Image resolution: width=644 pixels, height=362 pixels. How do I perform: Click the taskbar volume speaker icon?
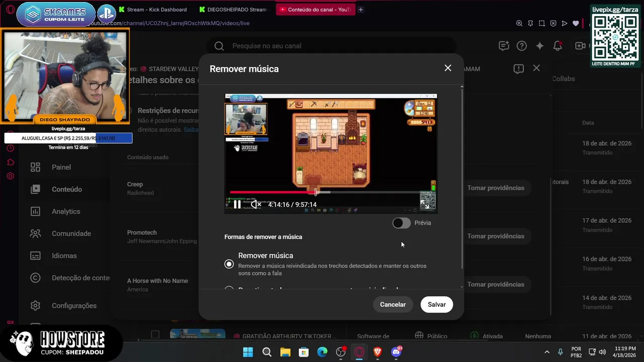pos(602,352)
